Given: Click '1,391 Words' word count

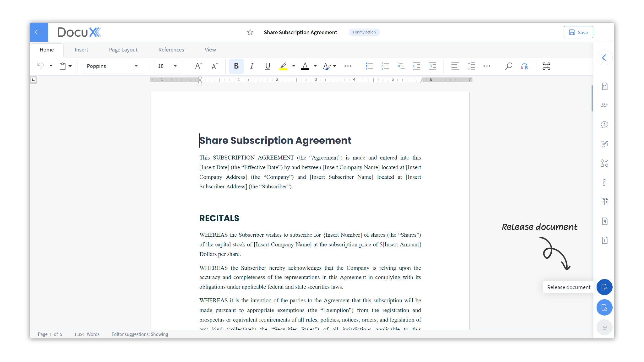Looking at the screenshot, I should (x=87, y=334).
